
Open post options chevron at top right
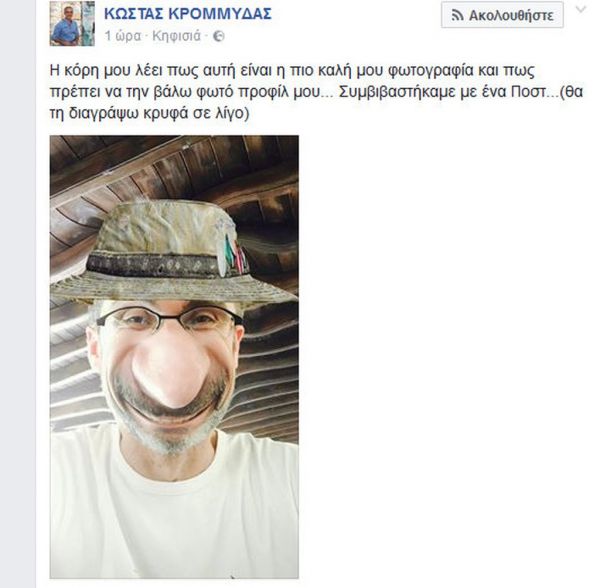pyautogui.click(x=581, y=9)
